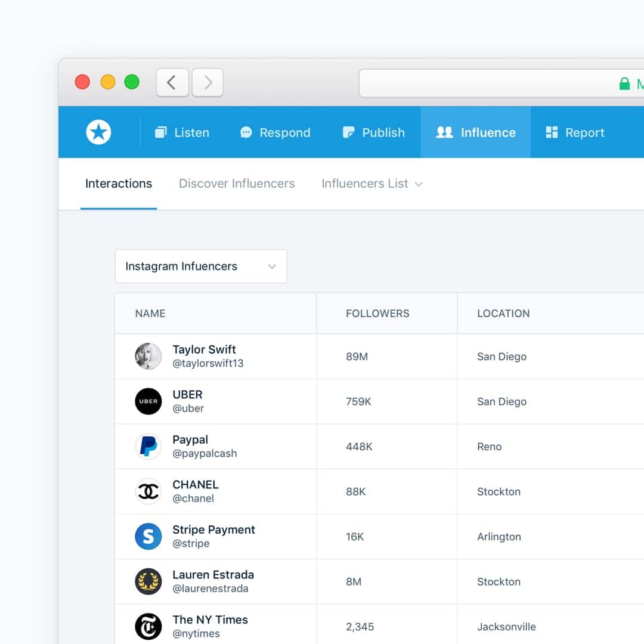Sort by the FOLLOWERS column header

(377, 314)
